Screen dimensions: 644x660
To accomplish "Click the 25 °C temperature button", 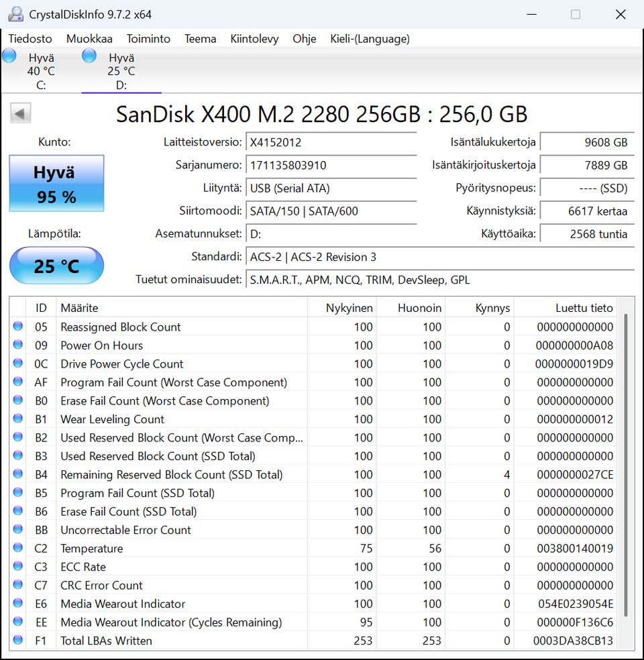I will [56, 266].
